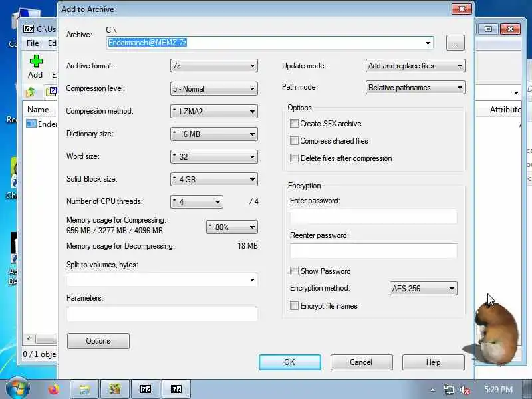Click the first 7-Zip taskbar button
The image size is (532, 399).
coord(146,389)
